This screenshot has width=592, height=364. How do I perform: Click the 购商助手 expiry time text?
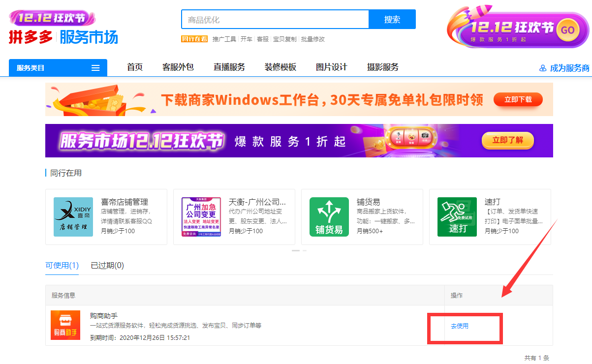(140, 338)
